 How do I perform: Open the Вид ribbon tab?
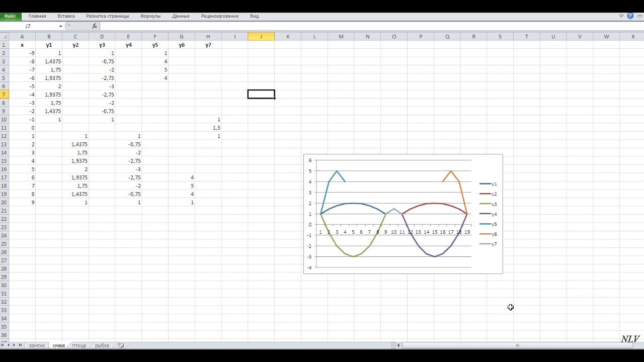(255, 16)
